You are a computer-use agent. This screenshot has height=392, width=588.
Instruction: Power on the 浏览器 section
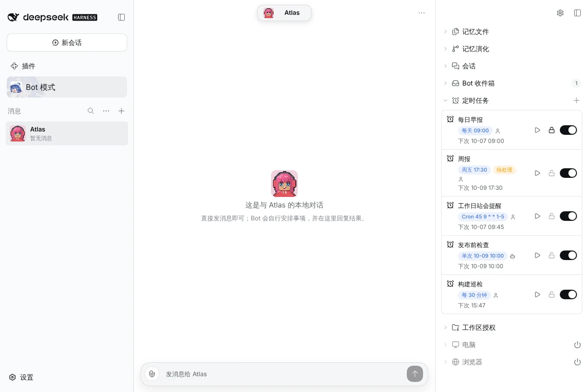577,362
